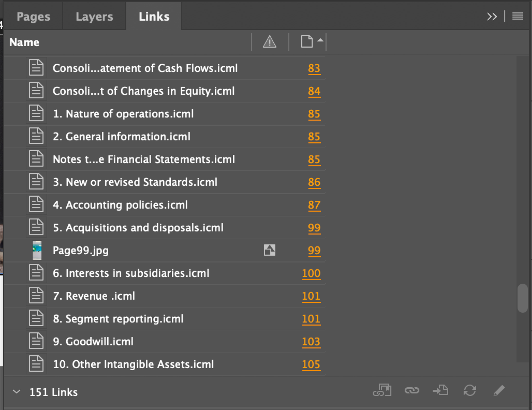The image size is (532, 410).
Task: Jump to page 105 link number
Action: point(311,364)
